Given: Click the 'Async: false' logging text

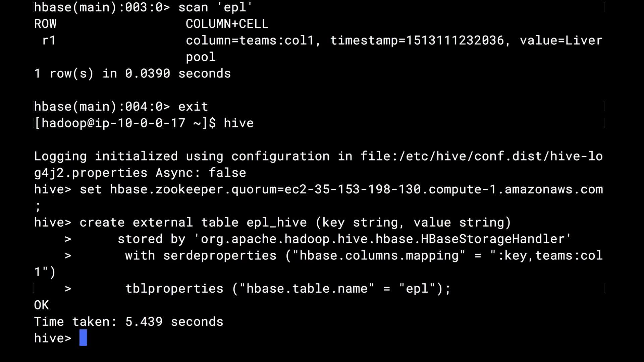Looking at the screenshot, I should click(x=201, y=173).
